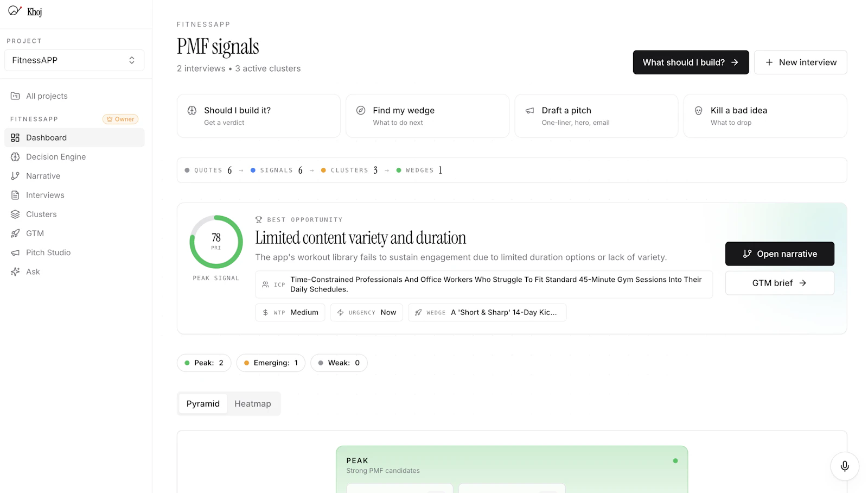Click What should I build button
Viewport: 868px width, 493px height.
[691, 62]
